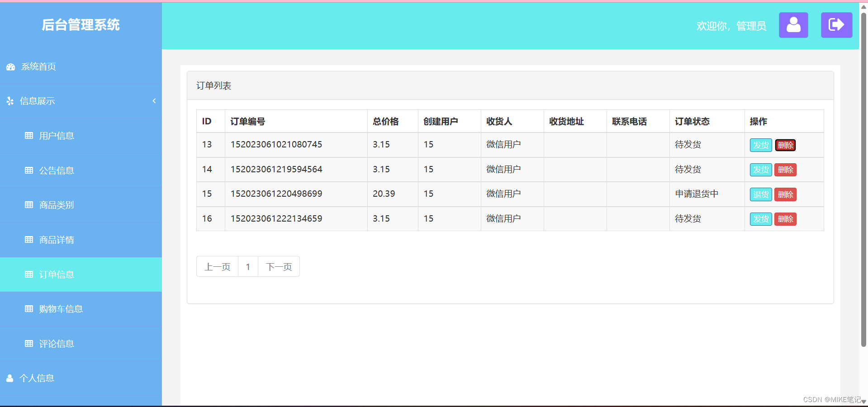Click 发货 for order ID 16
Viewport: 868px width, 407px height.
coord(761,219)
